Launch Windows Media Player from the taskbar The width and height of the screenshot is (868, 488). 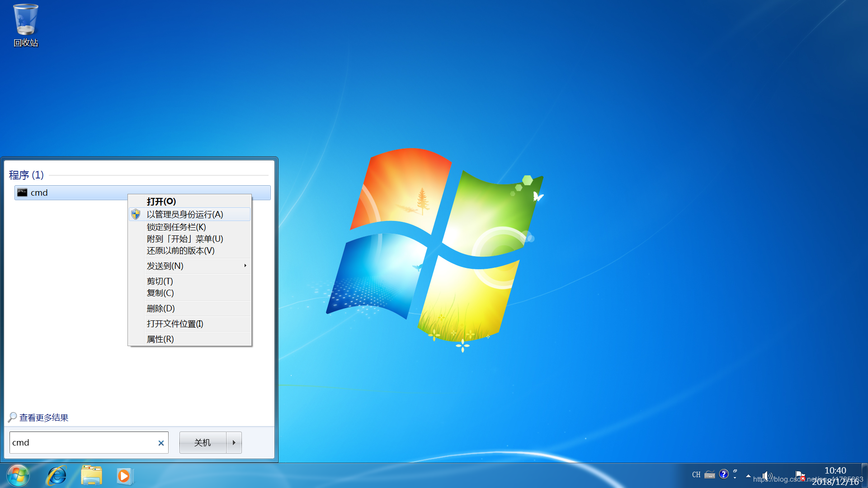[124, 476]
